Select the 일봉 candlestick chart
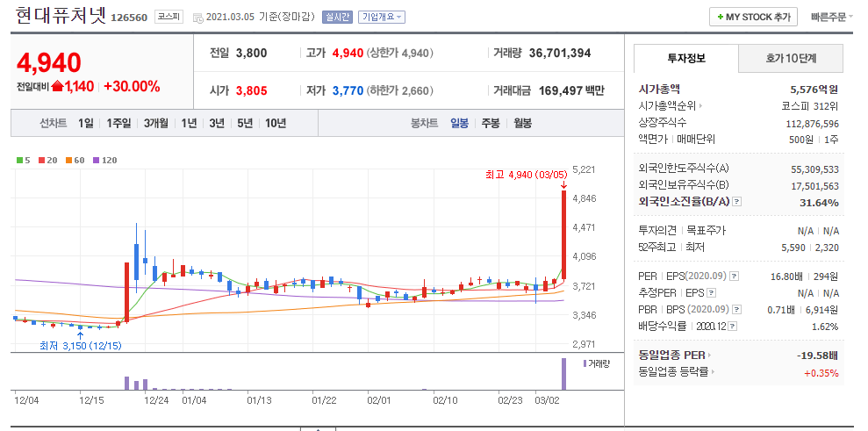This screenshot has width=868, height=431. pyautogui.click(x=460, y=123)
